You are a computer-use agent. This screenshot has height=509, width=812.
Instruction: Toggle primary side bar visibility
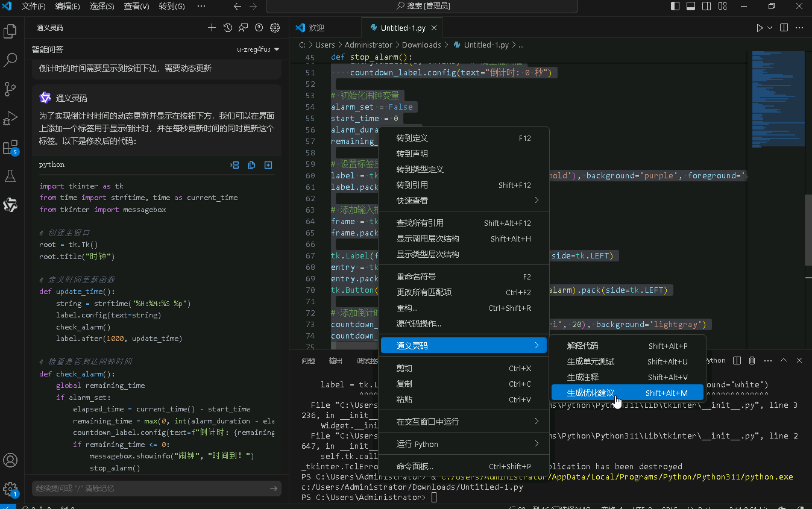(x=675, y=6)
